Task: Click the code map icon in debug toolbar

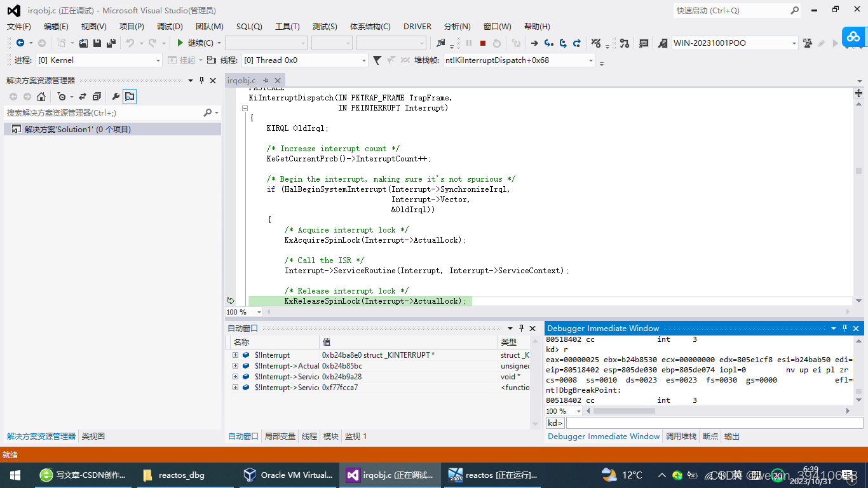Action: tap(624, 43)
